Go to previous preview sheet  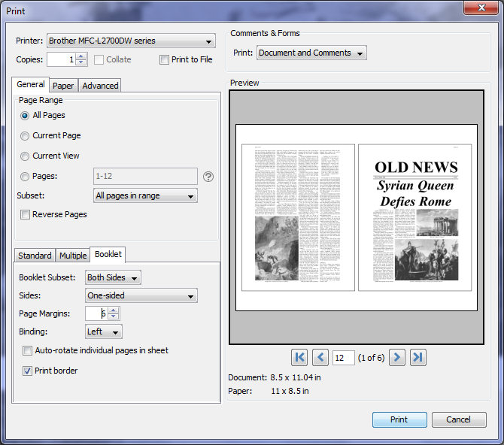320,357
